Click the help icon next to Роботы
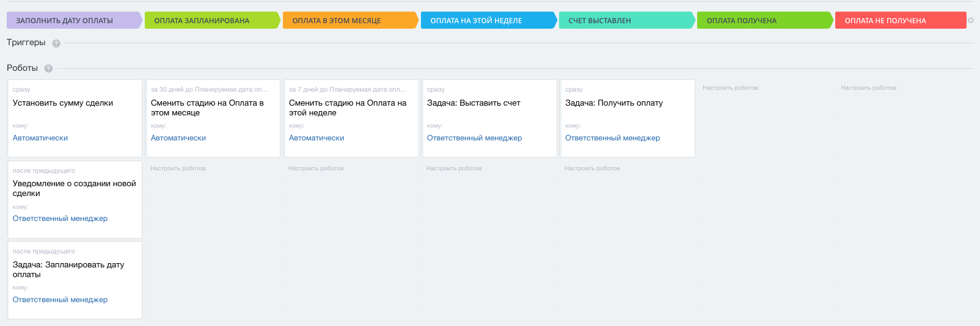 48,69
